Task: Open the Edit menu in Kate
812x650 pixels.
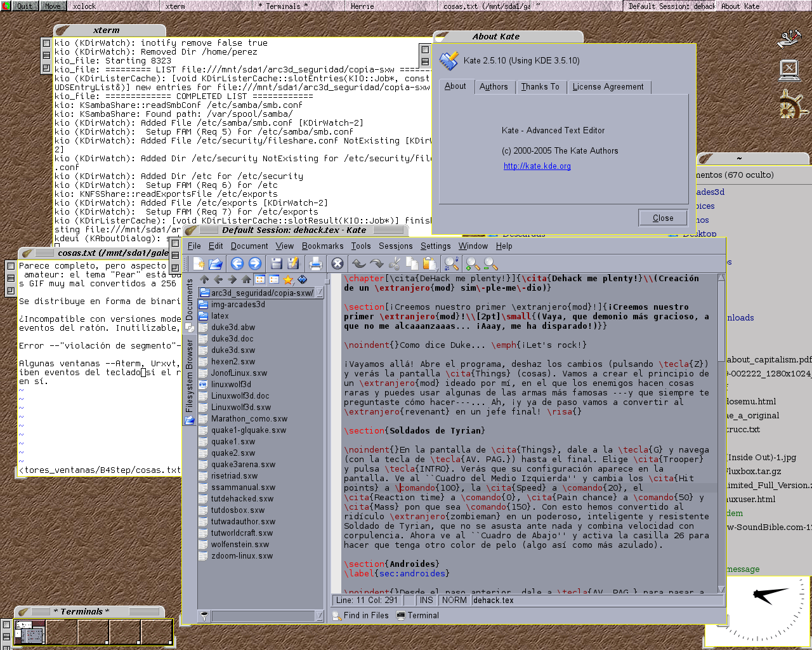Action: pyautogui.click(x=216, y=246)
